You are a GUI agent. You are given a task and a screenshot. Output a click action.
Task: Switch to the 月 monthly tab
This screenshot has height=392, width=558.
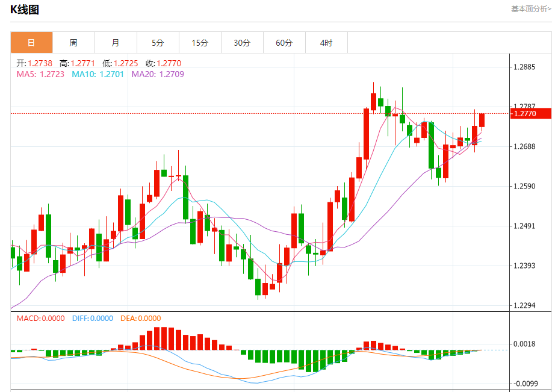(116, 43)
